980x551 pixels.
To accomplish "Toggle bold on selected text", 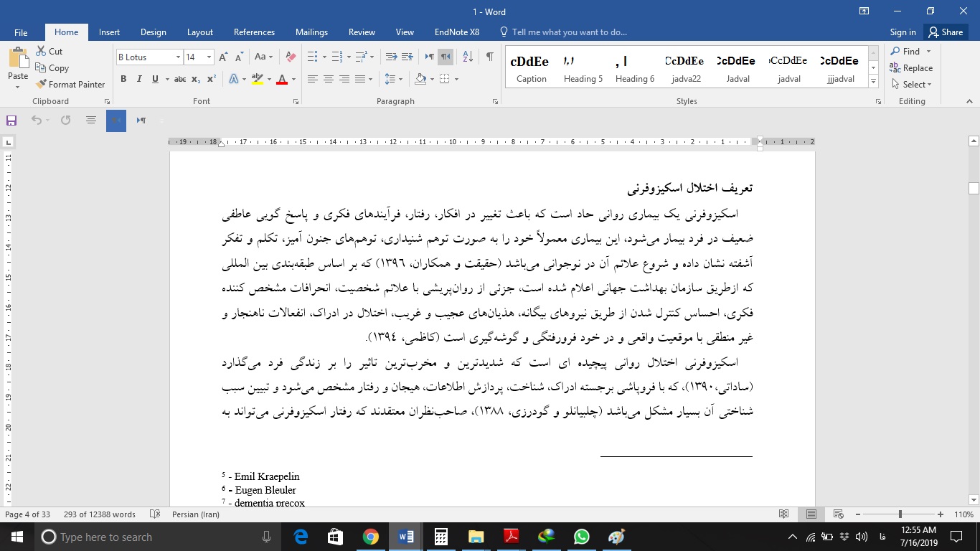I will [123, 79].
